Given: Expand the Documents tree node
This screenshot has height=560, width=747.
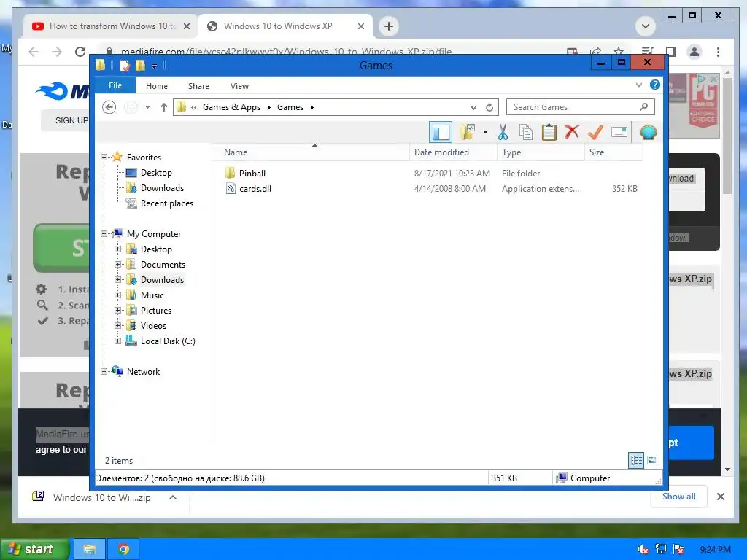Looking at the screenshot, I should [x=117, y=264].
